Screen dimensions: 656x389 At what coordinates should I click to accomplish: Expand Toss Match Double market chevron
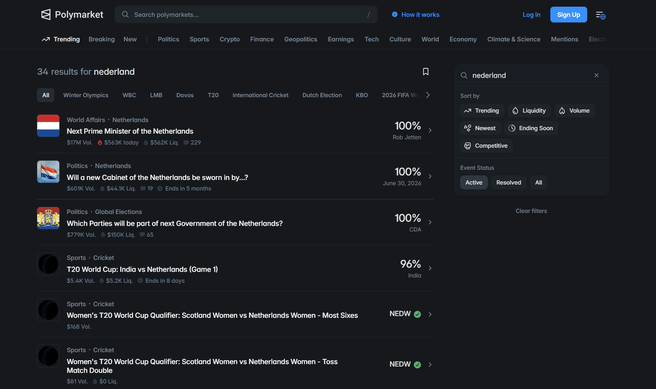click(430, 365)
